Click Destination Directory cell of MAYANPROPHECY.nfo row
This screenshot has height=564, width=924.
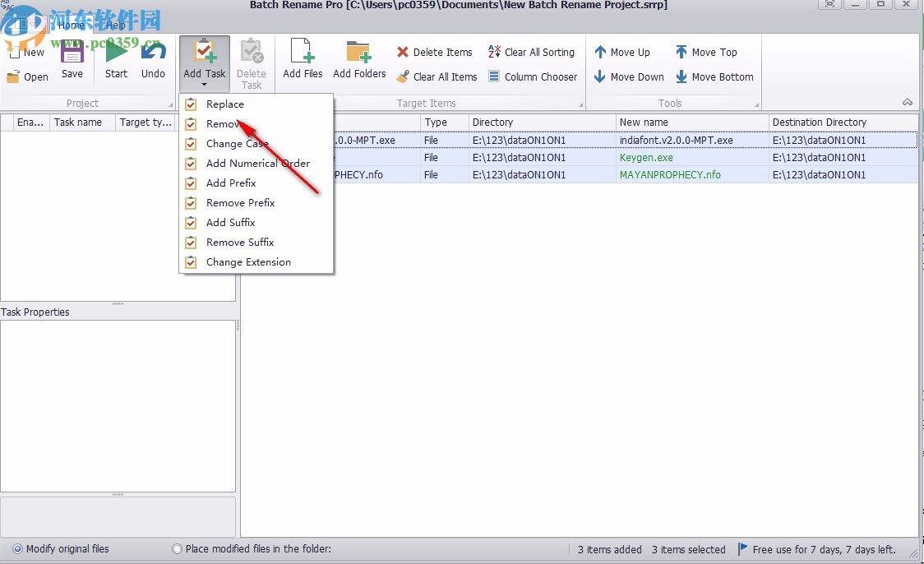tap(844, 175)
